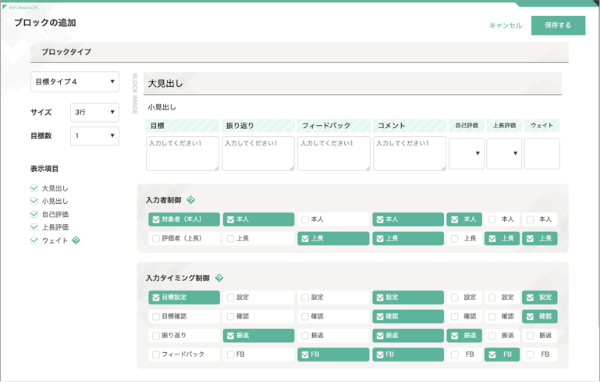600x382 pixels.
Task: Toggle the 対象者（本人） checkbox
Action: (184, 219)
